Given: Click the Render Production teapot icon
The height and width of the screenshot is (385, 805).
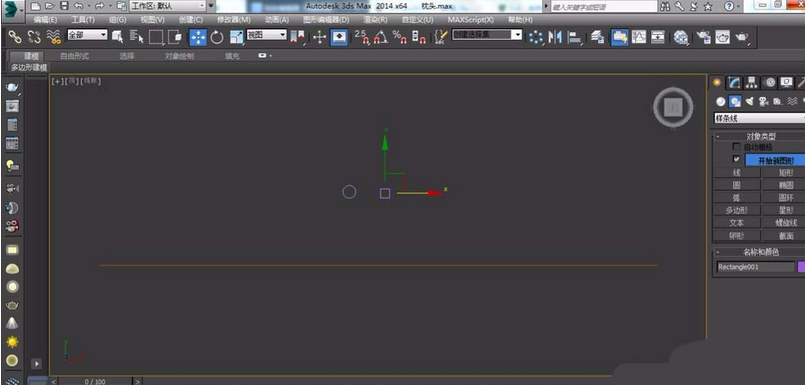Looking at the screenshot, I should [742, 37].
